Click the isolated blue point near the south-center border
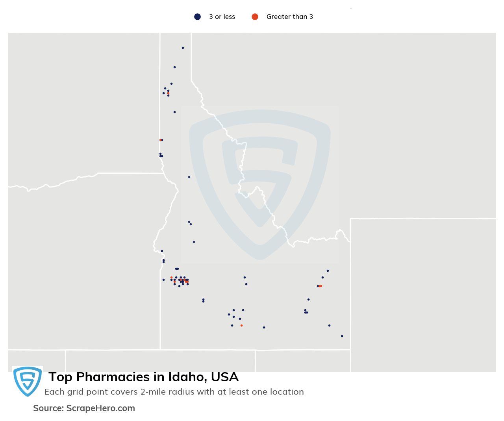The image size is (504, 421). [264, 327]
